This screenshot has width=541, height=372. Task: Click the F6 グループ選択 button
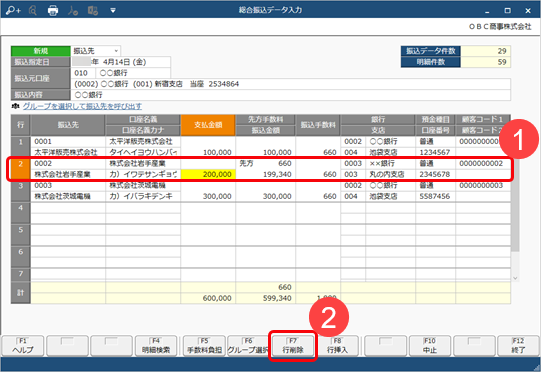(248, 345)
